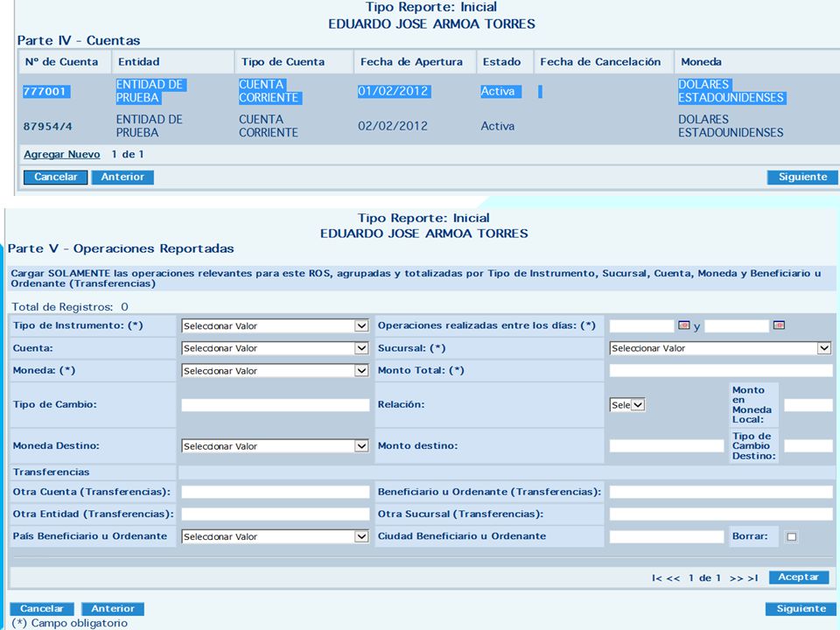
Task: Open the Moneda Destino dropdown
Action: 276,446
